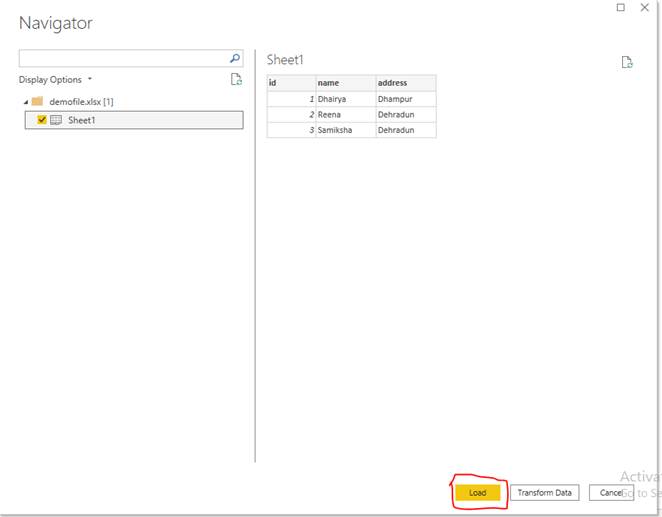Click the Sheet1 preview heading
This screenshot has width=662, height=517.
pyautogui.click(x=285, y=60)
